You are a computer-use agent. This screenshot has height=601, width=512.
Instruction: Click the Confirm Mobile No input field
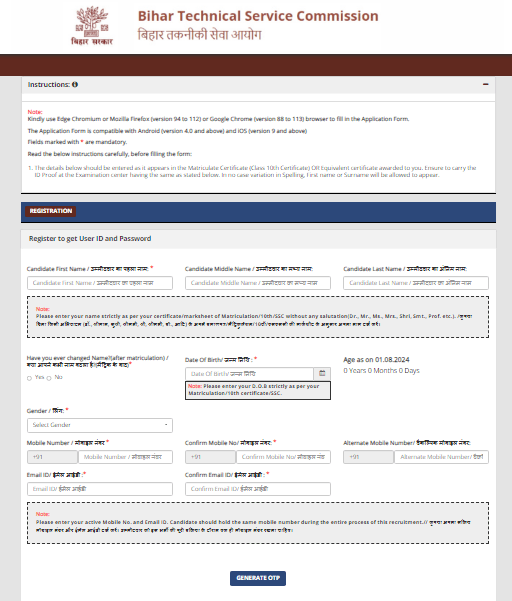click(284, 457)
